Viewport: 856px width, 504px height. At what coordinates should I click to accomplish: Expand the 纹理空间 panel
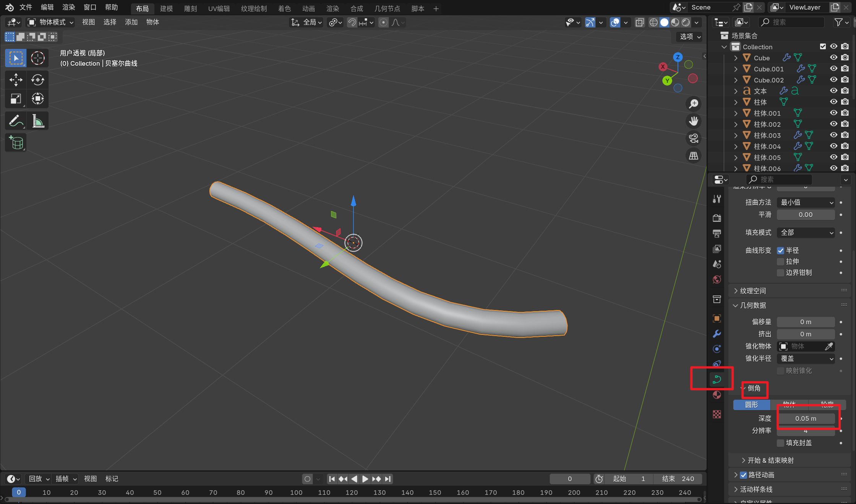753,291
